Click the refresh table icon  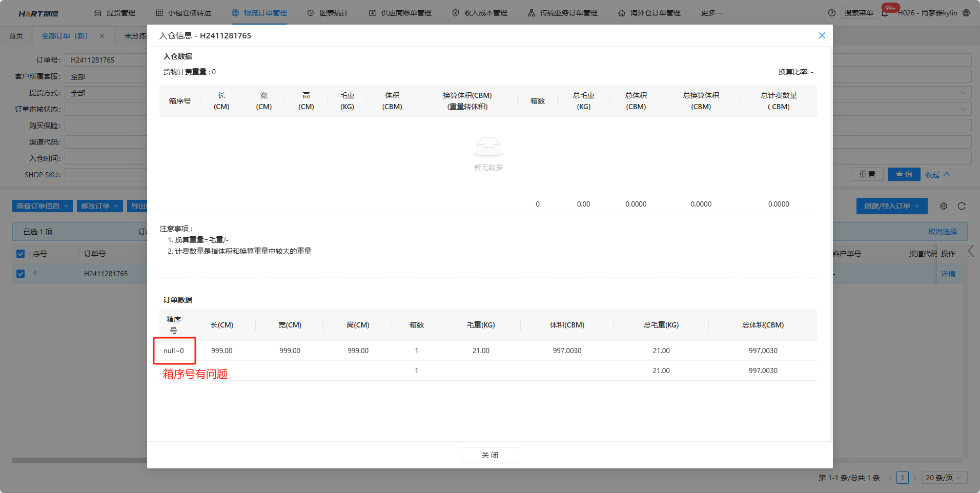tap(962, 206)
